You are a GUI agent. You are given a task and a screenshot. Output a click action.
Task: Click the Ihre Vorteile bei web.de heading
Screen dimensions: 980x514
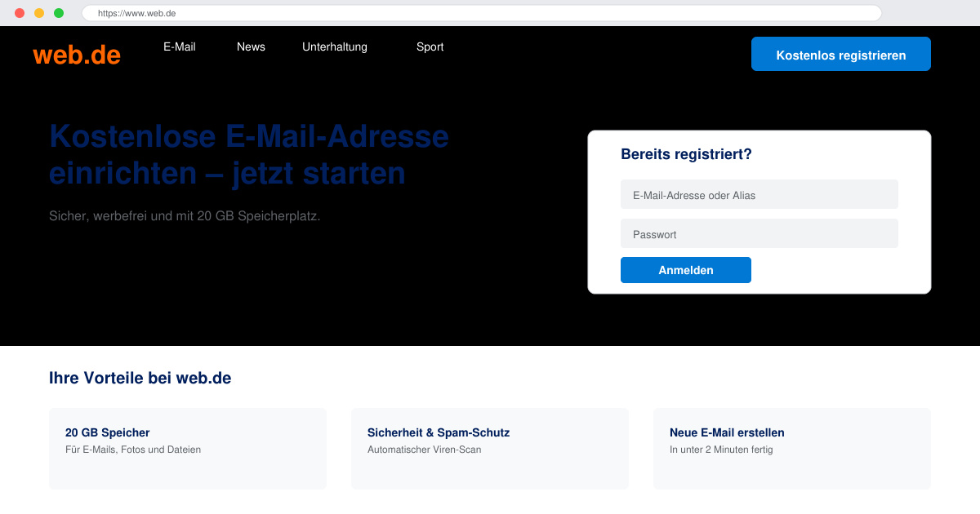[140, 378]
